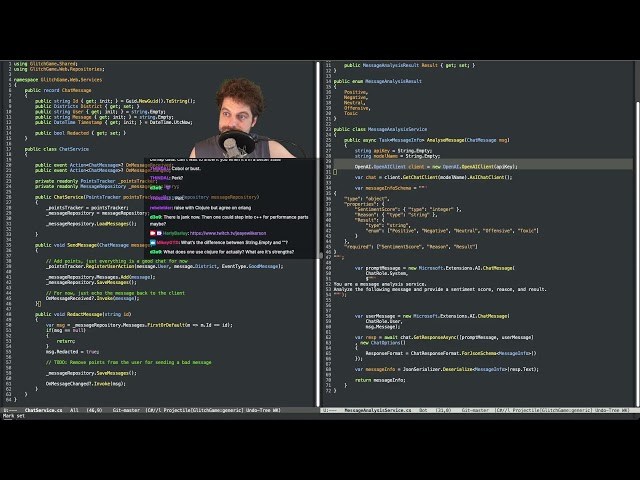
Task: Open the twitch.tv link posted in chat
Action: [228, 233]
